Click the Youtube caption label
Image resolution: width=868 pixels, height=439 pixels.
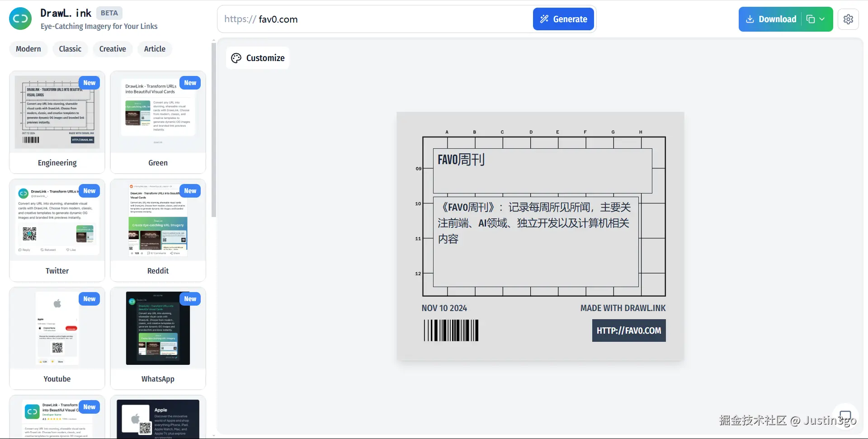coord(57,379)
